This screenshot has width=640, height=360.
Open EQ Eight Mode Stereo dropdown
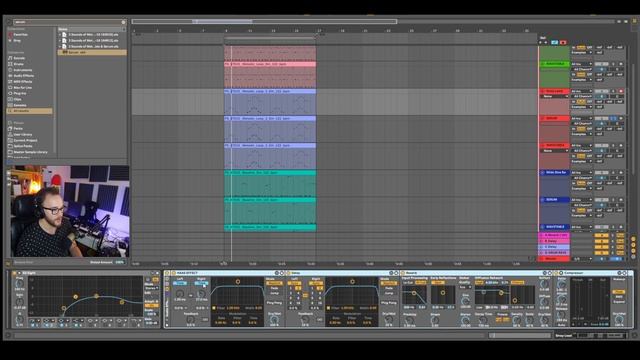tap(152, 288)
